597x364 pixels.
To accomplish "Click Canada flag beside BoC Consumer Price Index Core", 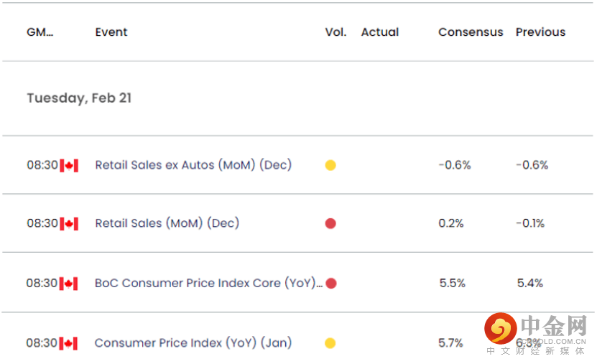I will point(69,283).
